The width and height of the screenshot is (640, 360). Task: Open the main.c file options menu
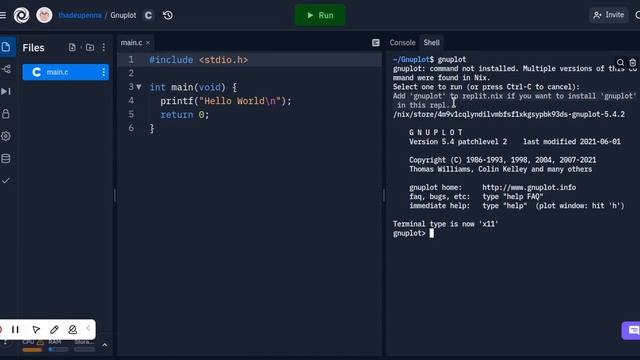point(103,72)
